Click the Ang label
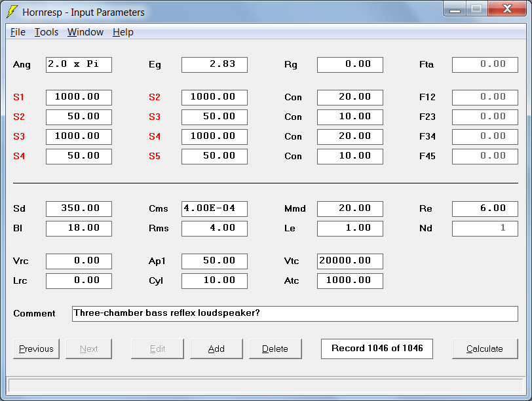532x401 pixels. [x=22, y=65]
